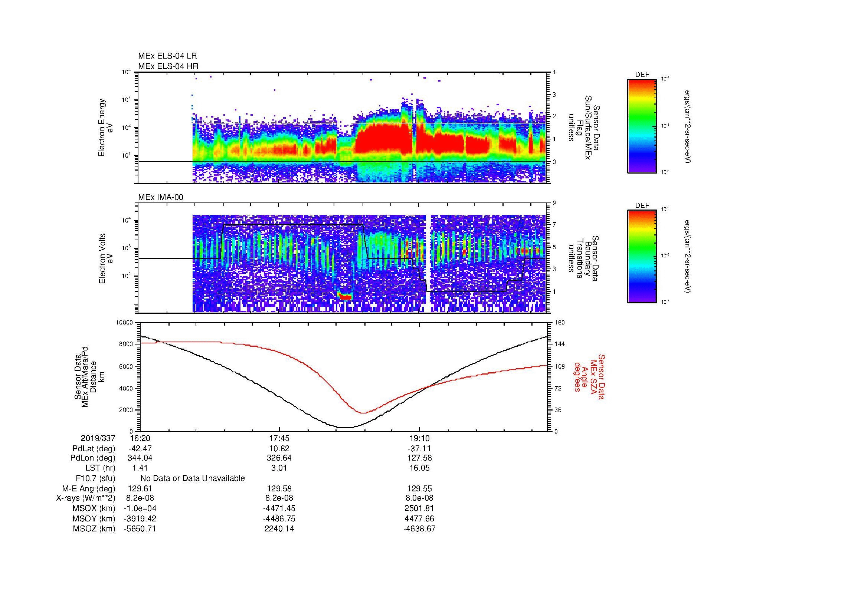Click PdLat value 10.82
This screenshot has height=613, width=868.
click(x=279, y=449)
